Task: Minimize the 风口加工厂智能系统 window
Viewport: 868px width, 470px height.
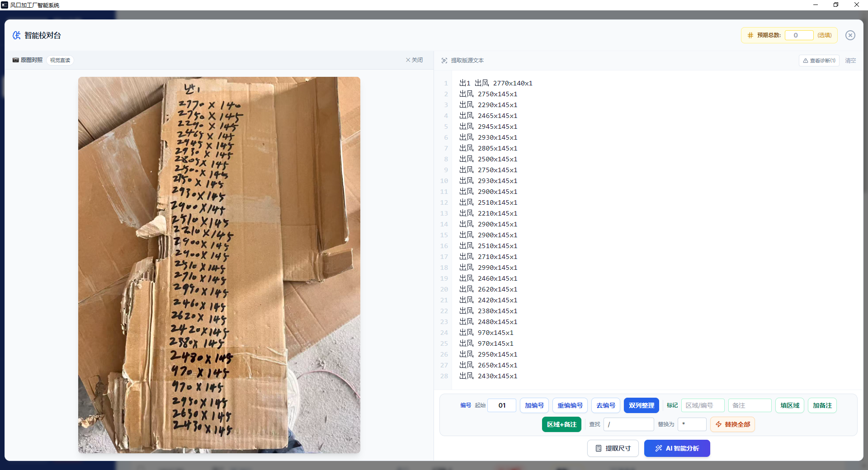Action: (816, 5)
